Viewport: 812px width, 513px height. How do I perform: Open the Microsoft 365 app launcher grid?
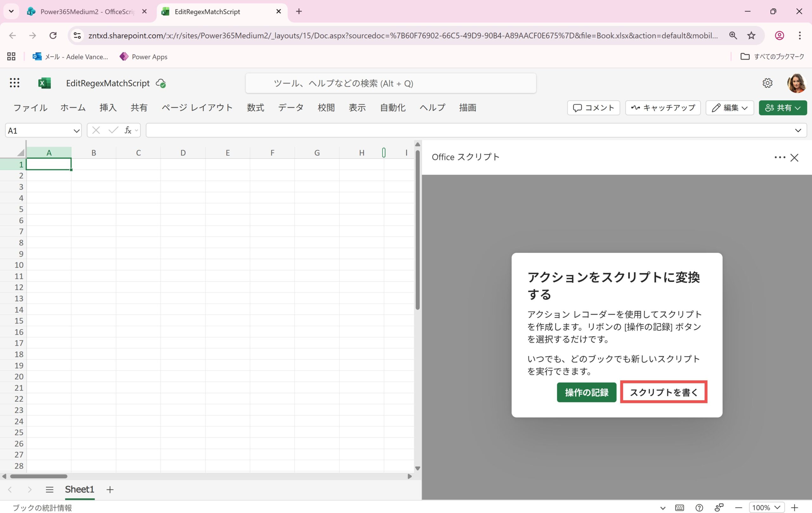[14, 83]
